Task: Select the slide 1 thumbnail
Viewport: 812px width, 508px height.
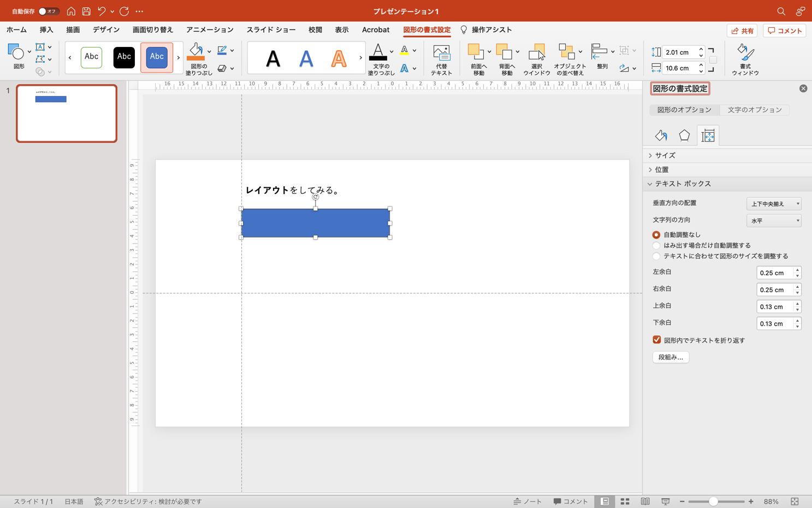Action: point(67,114)
